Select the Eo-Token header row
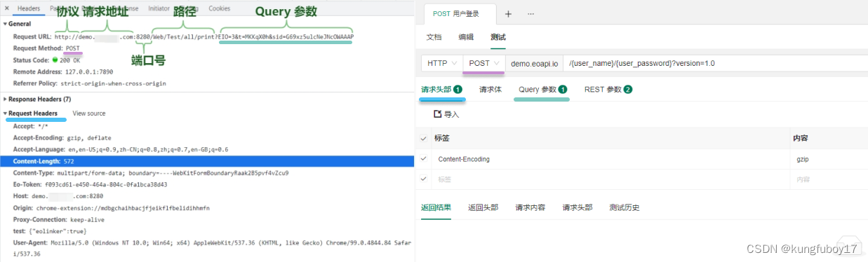868x262 pixels. [90, 185]
